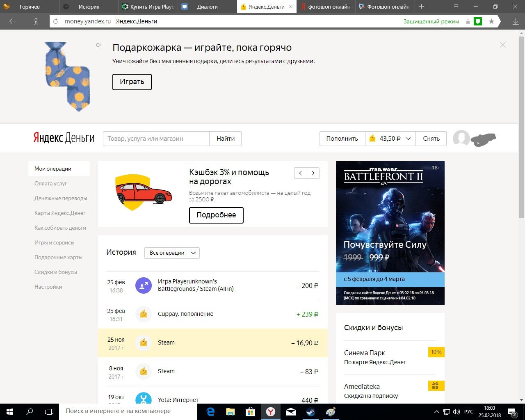Click transfer icon of Playerunknown's operation
525x420 pixels.
click(144, 285)
